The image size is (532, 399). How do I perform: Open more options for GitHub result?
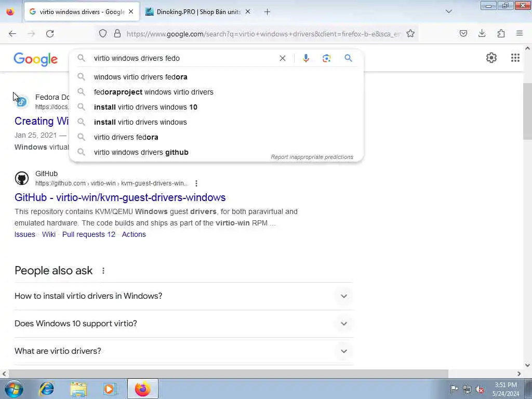pyautogui.click(x=196, y=183)
